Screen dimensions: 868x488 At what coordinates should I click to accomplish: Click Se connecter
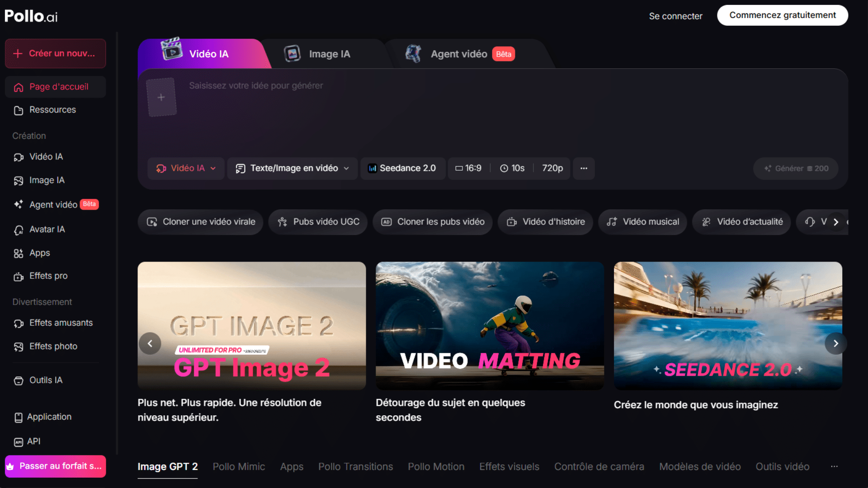[x=675, y=16]
